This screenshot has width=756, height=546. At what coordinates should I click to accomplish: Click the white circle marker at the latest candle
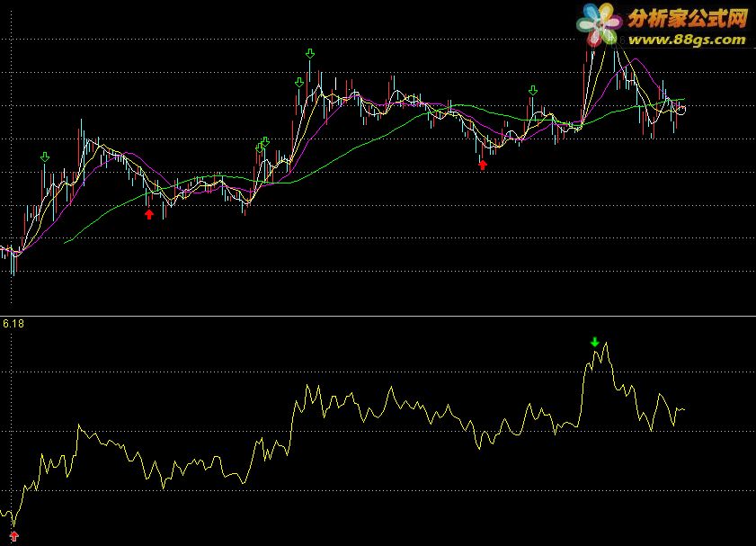[x=681, y=111]
